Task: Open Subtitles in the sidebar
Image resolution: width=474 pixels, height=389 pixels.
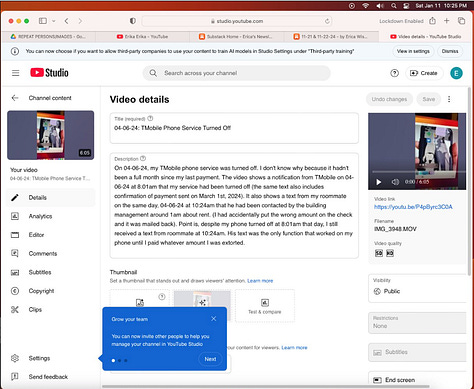Action: pyautogui.click(x=51, y=272)
